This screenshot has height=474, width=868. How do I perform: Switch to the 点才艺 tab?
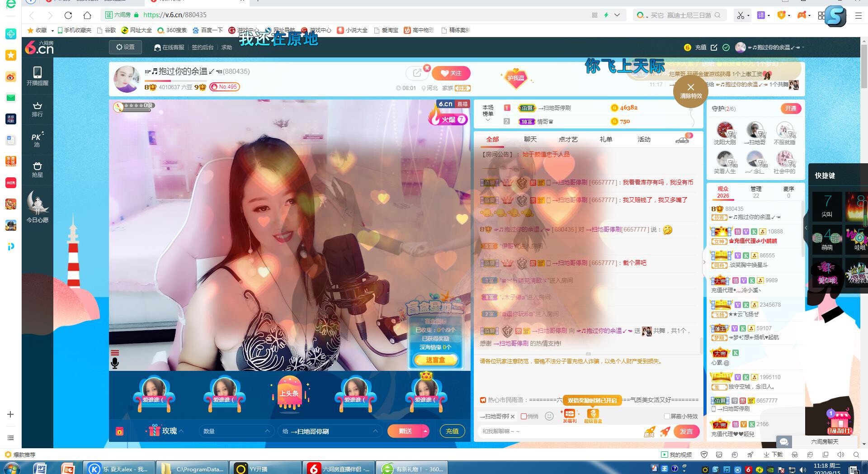568,139
